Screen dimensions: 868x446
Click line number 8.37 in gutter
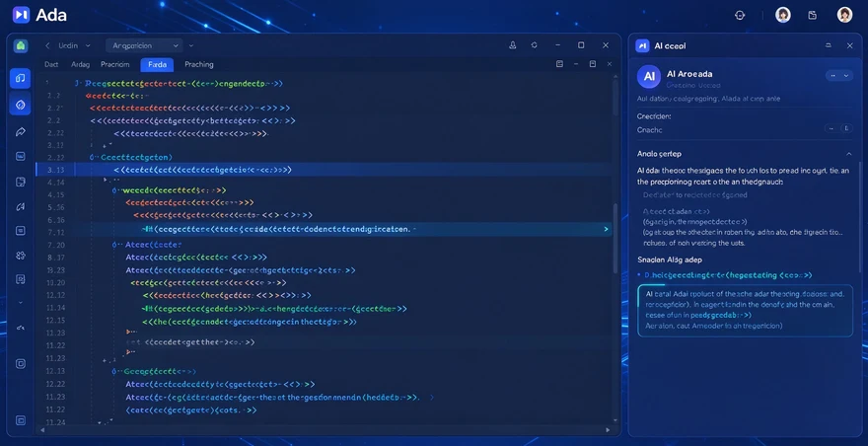56,258
